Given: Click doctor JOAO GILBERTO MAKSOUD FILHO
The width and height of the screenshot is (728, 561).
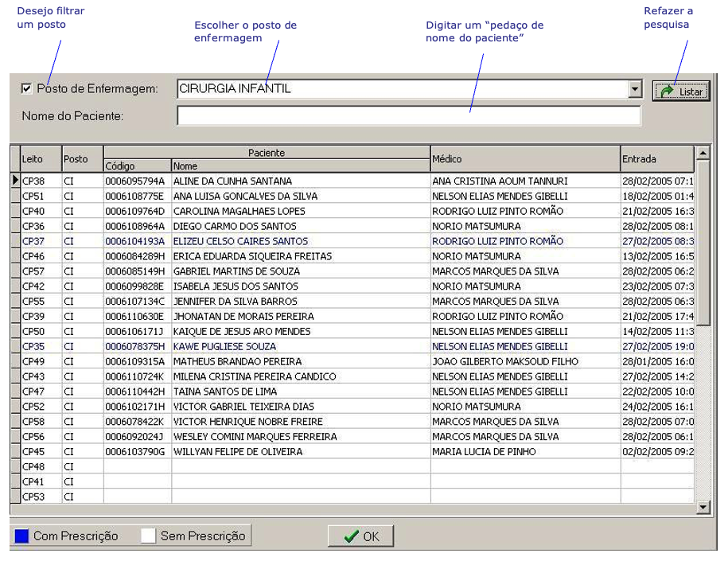Looking at the screenshot, I should [x=505, y=361].
